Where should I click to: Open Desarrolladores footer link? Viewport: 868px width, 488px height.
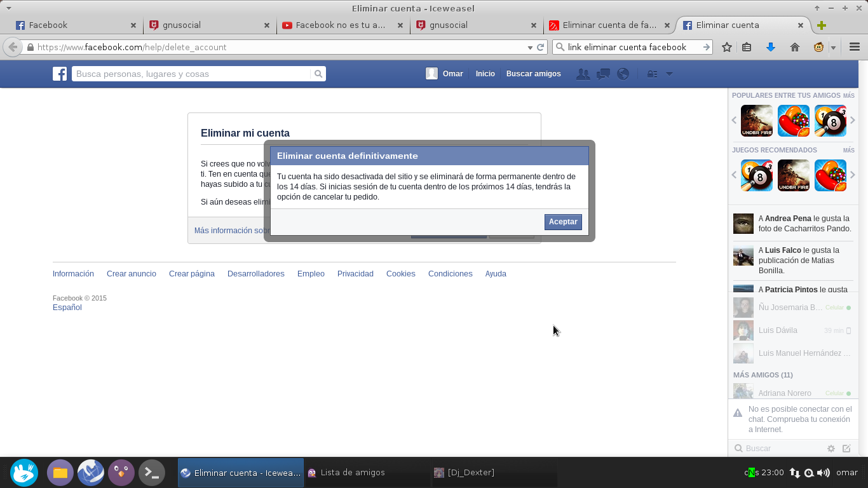coord(256,274)
